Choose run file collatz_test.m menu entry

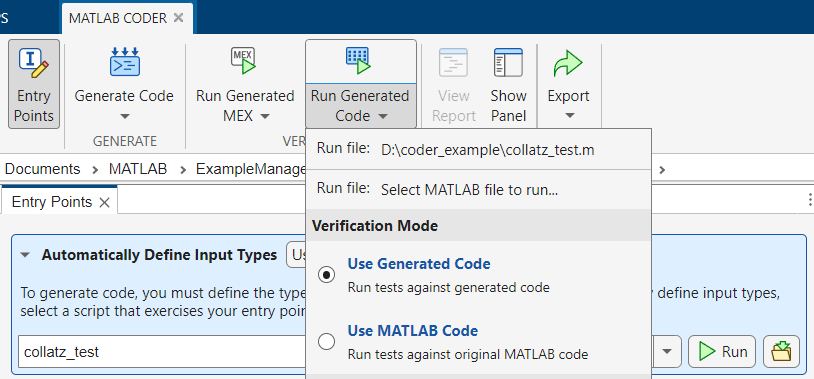point(478,149)
